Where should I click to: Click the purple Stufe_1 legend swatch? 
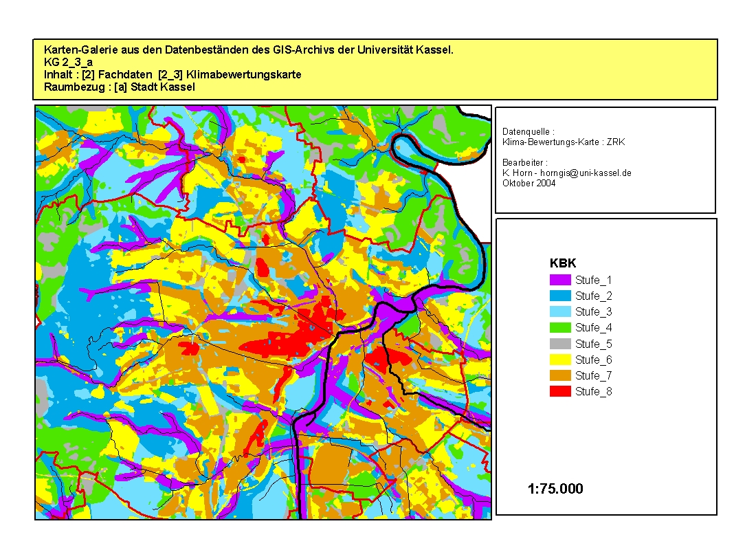click(x=560, y=280)
